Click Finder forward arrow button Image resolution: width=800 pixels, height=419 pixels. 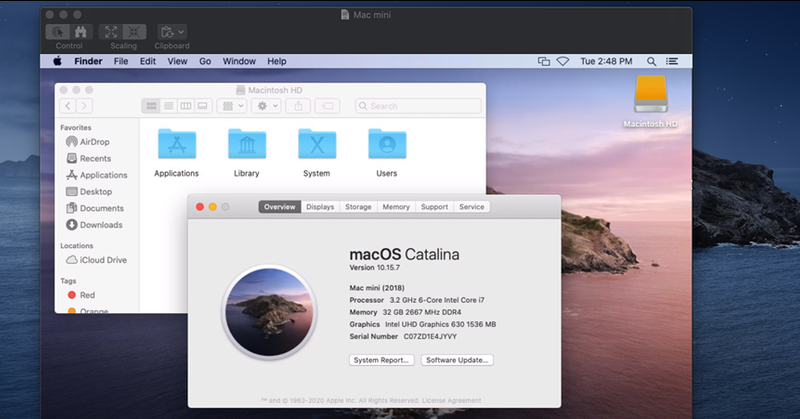(x=85, y=106)
